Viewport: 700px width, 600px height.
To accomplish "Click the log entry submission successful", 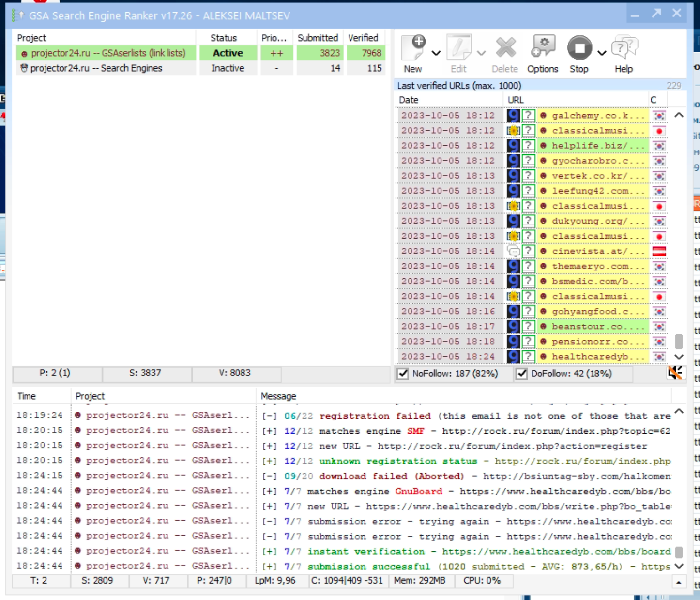I will [x=343, y=566].
